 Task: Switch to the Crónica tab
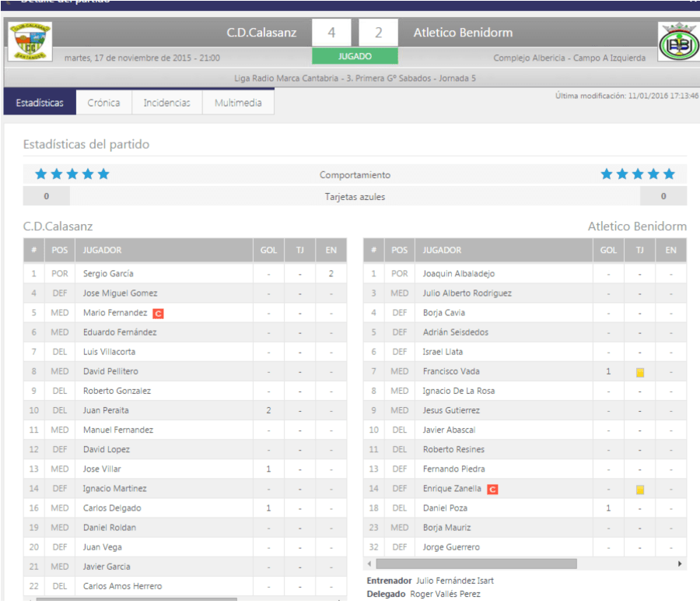[103, 103]
